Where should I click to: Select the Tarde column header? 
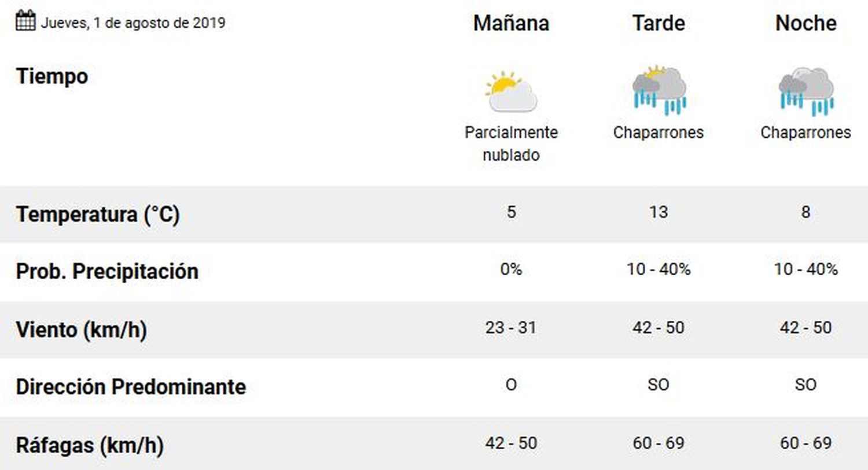tap(659, 23)
